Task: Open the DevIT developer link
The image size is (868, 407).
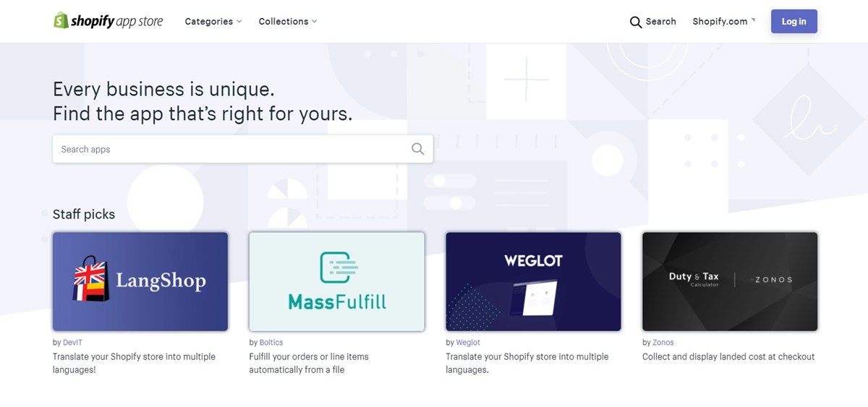Action: pyautogui.click(x=73, y=343)
